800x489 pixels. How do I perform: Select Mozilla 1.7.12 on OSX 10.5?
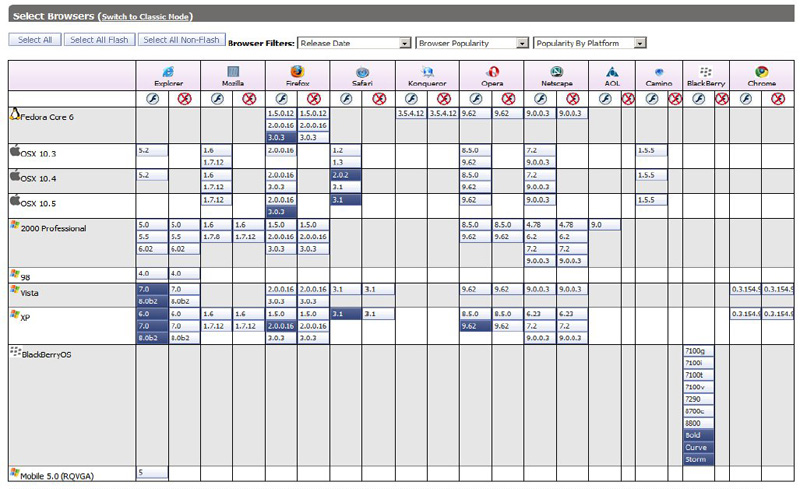[216, 200]
